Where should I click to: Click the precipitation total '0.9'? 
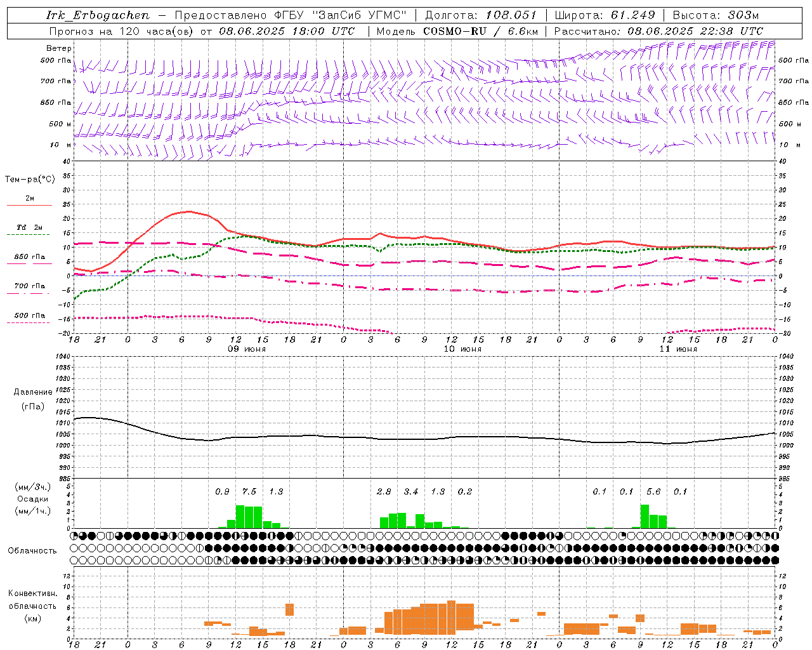[222, 492]
